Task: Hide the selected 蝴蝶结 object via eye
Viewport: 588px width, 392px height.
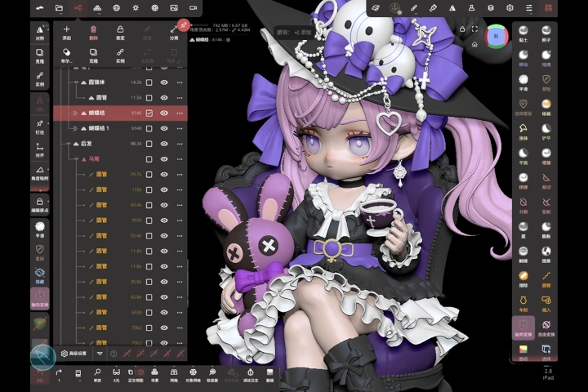Action: (164, 113)
